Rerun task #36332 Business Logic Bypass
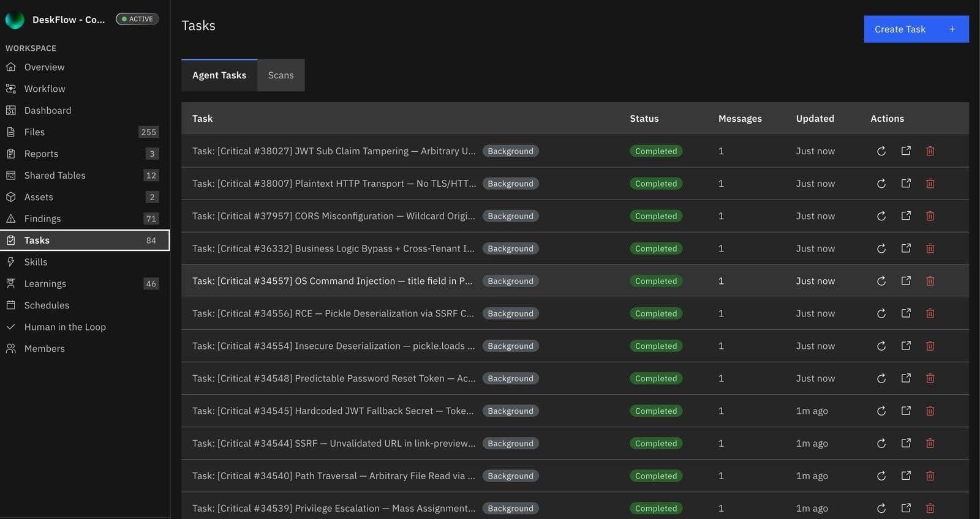 pyautogui.click(x=881, y=248)
